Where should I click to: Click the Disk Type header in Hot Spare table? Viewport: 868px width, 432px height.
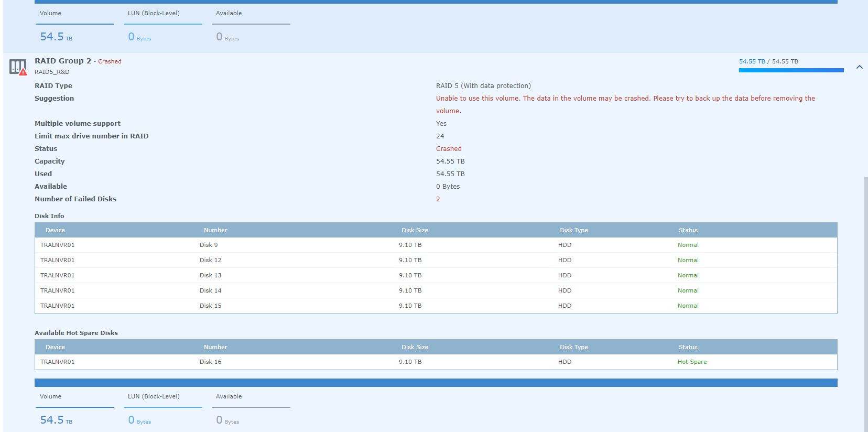(x=573, y=347)
